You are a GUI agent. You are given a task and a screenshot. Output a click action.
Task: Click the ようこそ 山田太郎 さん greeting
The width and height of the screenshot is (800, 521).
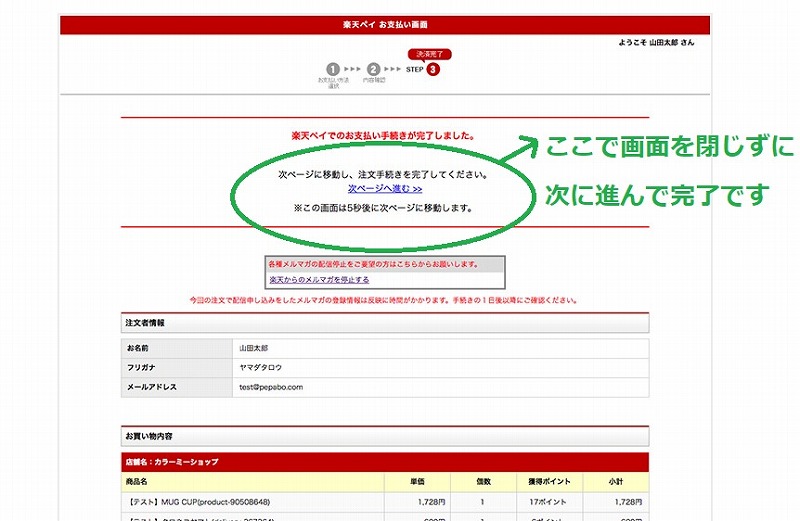(x=656, y=42)
